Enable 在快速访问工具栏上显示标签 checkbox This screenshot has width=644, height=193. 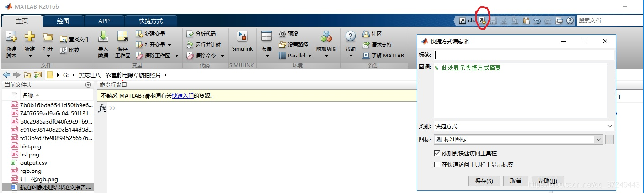(x=437, y=165)
